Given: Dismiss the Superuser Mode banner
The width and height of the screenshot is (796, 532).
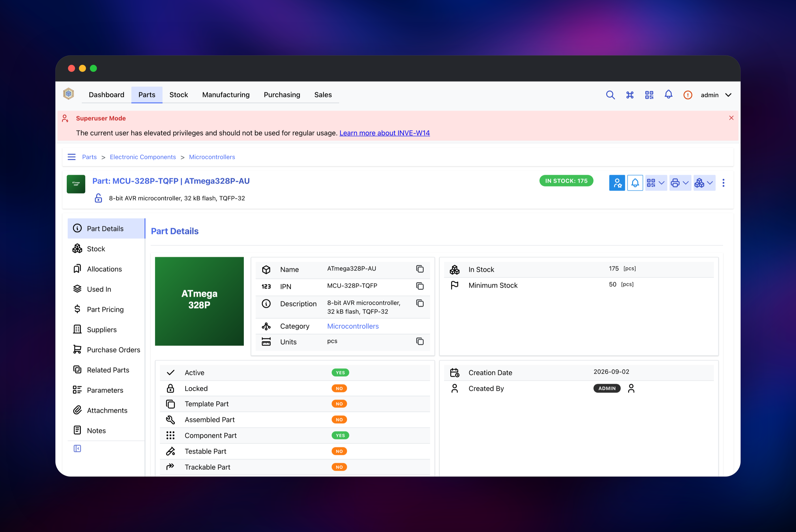Looking at the screenshot, I should click(x=731, y=118).
